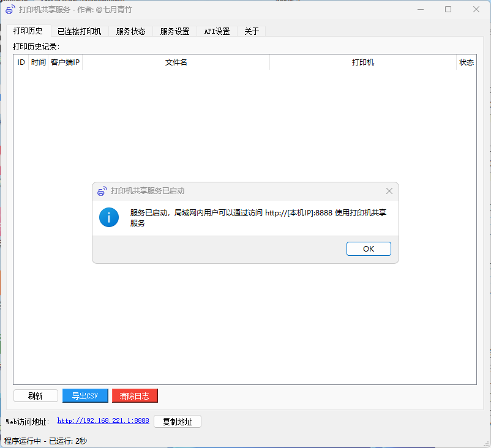
Task: Copy the web address via 复制地址 button
Action: 177,421
